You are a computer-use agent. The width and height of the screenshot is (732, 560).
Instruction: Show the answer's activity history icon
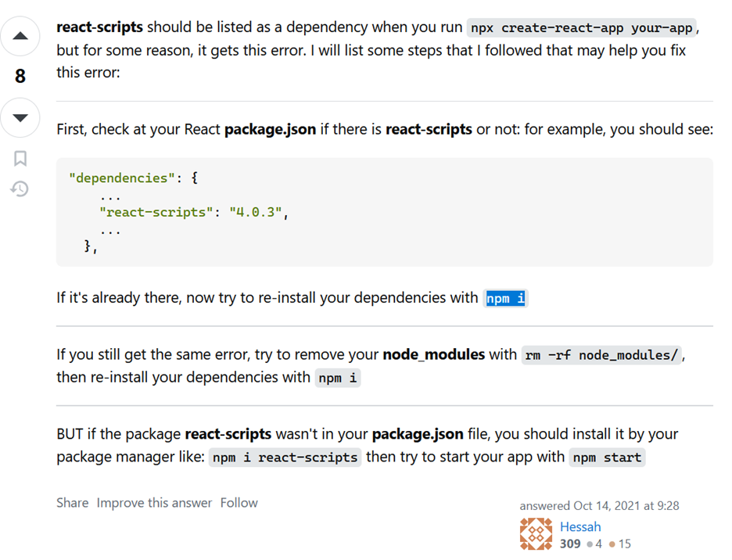[20, 189]
